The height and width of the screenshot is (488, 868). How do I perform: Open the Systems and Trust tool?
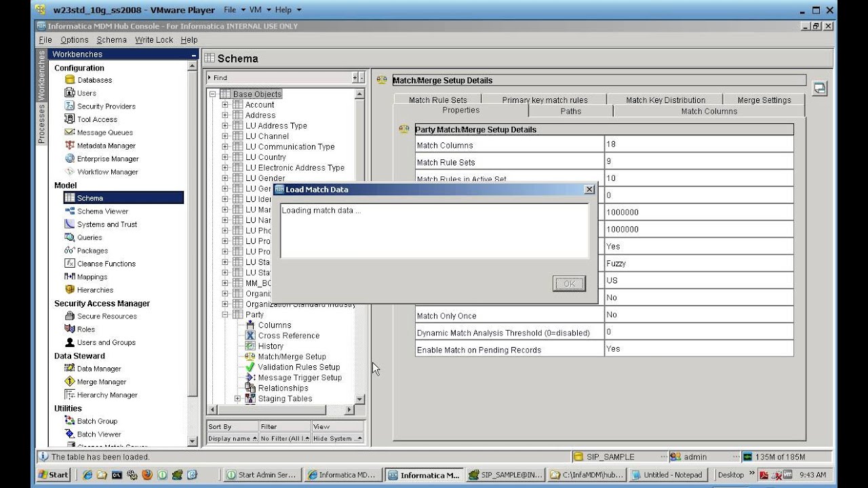coord(101,224)
